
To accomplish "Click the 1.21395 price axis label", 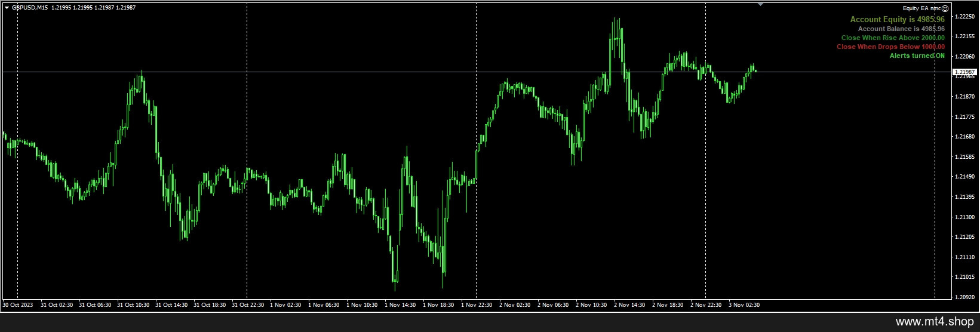I will pyautogui.click(x=965, y=197).
